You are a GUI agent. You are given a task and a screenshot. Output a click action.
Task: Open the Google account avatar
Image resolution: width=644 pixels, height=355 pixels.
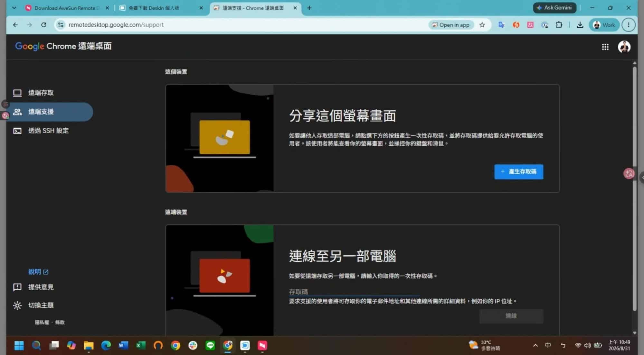pos(624,47)
